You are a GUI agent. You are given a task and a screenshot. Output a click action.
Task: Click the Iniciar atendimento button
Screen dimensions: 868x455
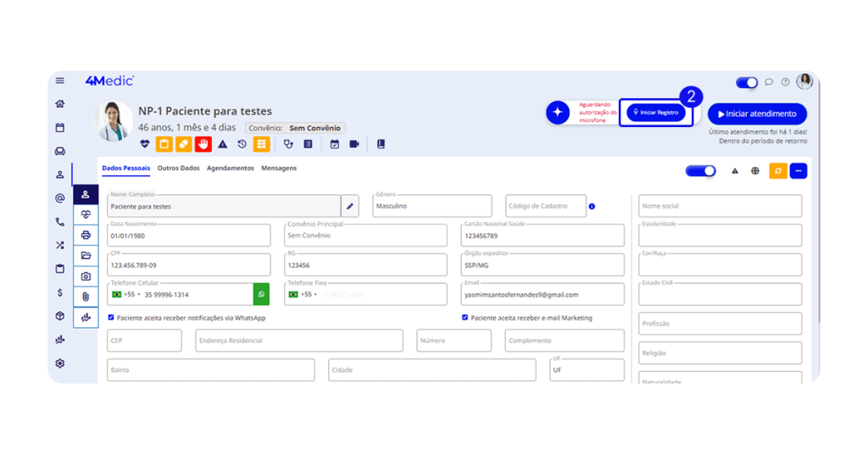tap(757, 114)
